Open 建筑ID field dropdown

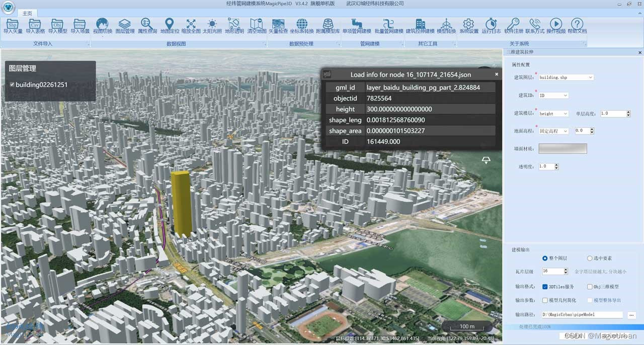(x=553, y=95)
